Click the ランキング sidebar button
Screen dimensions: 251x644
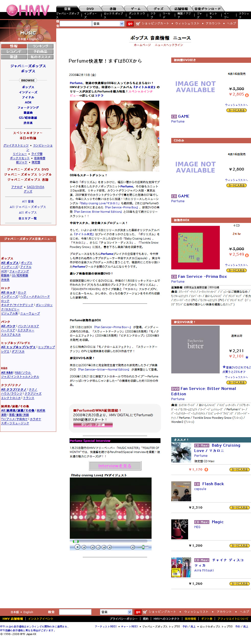click(40, 46)
